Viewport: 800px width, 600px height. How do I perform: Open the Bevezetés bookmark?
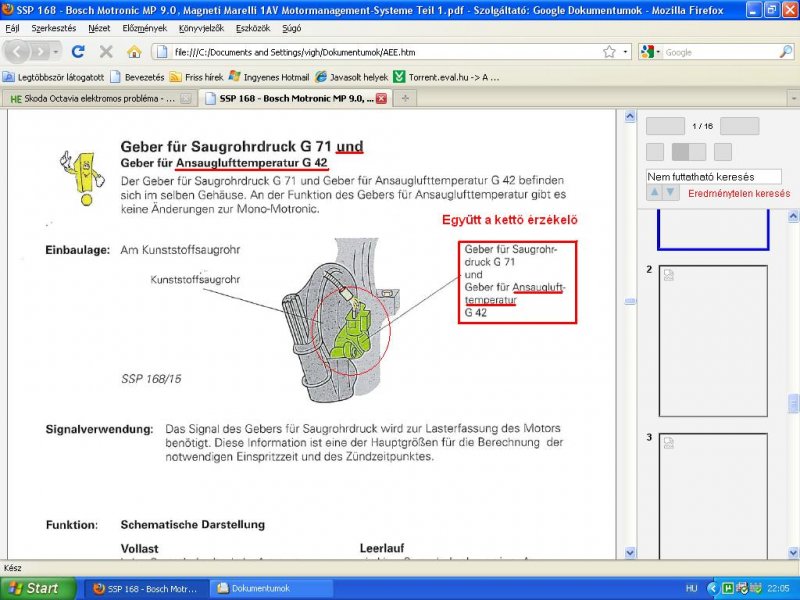click(x=137, y=77)
